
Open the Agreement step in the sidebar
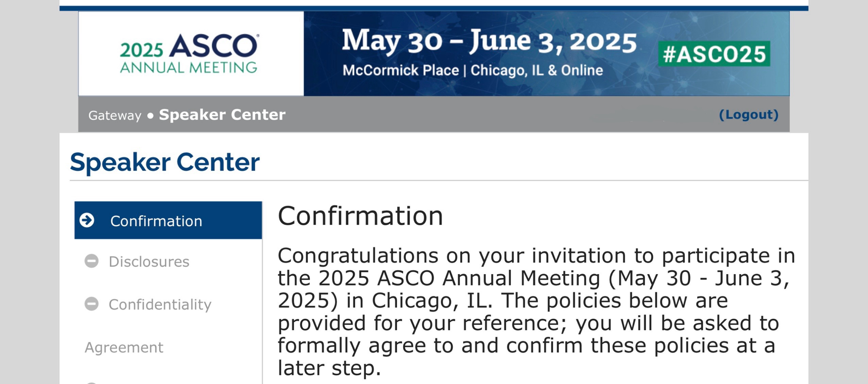[124, 348]
